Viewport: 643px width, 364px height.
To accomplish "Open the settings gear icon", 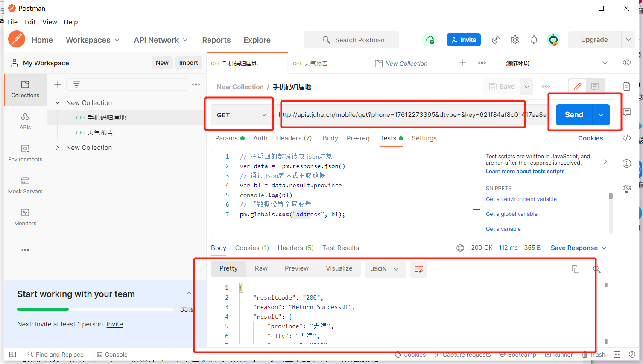I will coord(515,40).
